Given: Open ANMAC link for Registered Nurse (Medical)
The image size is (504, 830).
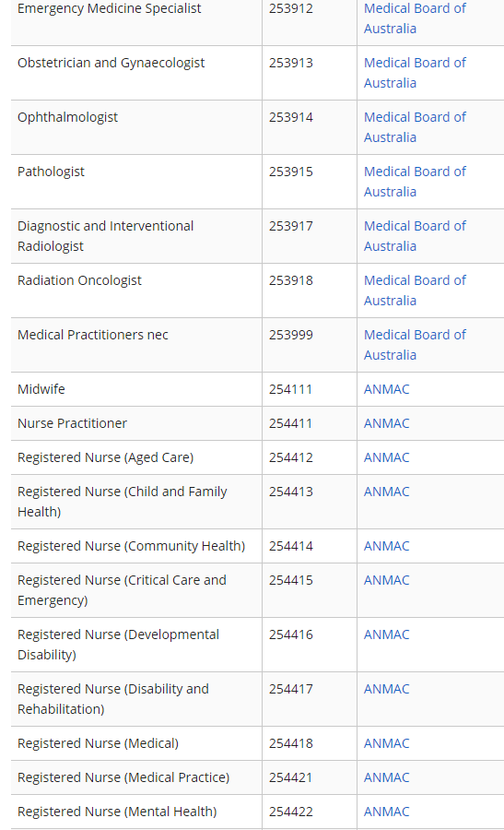Looking at the screenshot, I should pyautogui.click(x=387, y=743).
